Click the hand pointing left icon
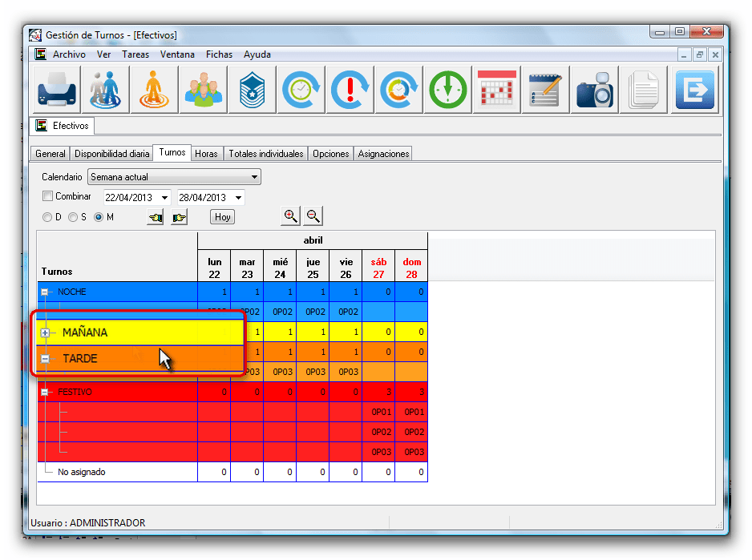 (x=156, y=217)
